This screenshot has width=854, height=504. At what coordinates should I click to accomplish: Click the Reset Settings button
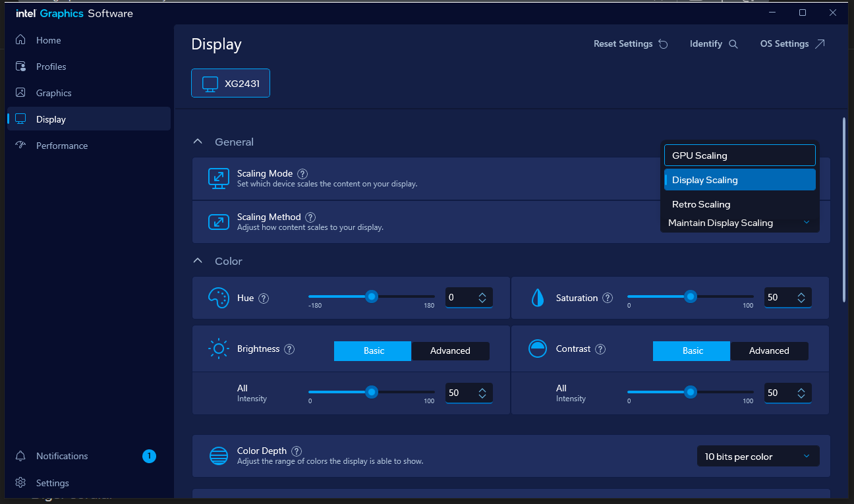pyautogui.click(x=631, y=44)
